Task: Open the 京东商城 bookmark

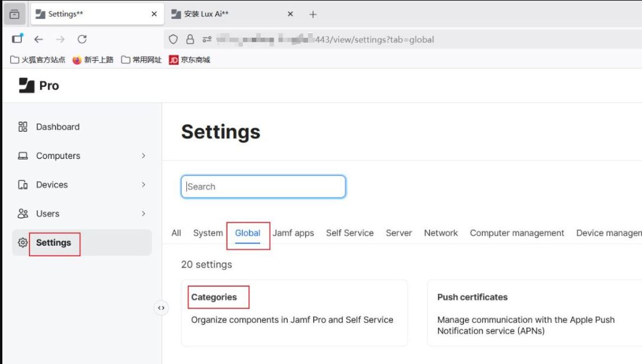Action: [190, 60]
